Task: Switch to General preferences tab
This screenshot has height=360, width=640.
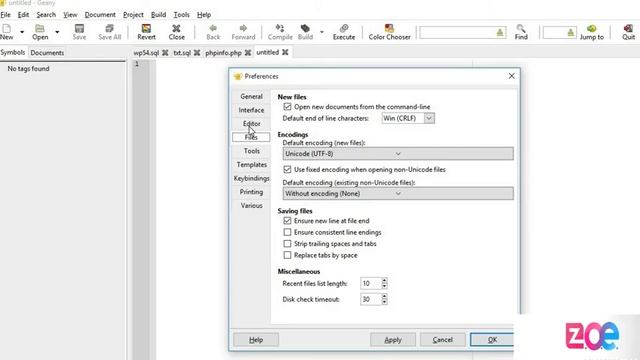Action: point(251,96)
